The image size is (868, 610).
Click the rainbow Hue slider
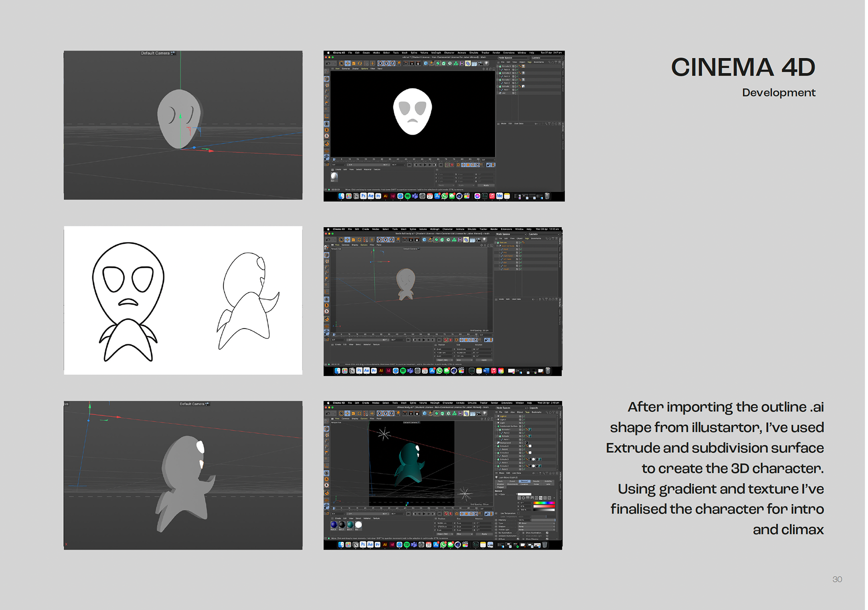coord(544,503)
